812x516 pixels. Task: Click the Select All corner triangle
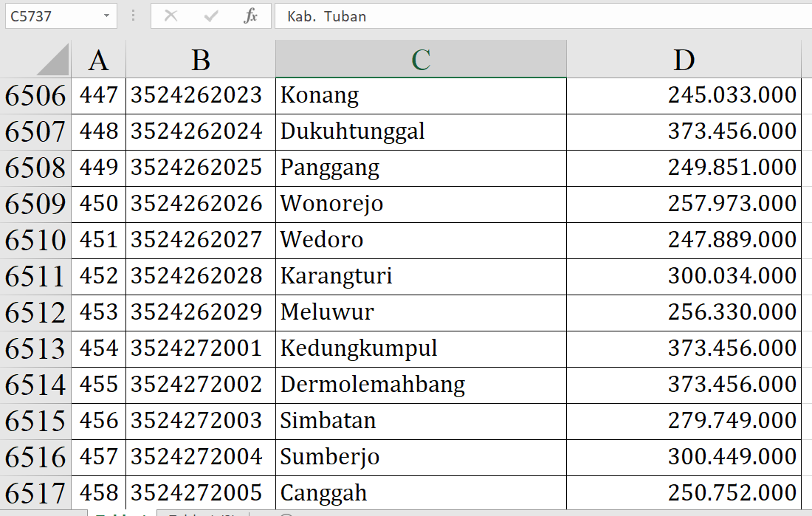coord(52,60)
